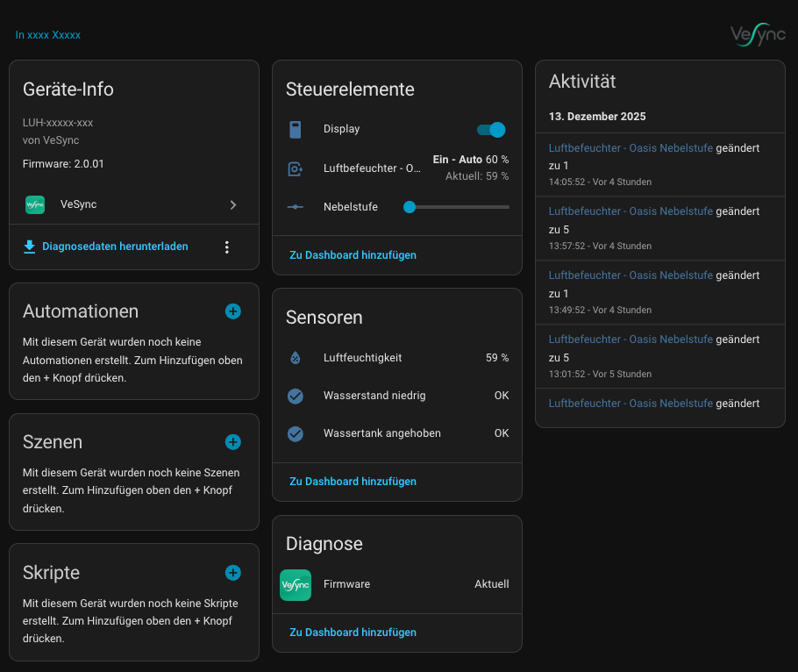
Task: Open the breadcrumb link 'In xxxx Xxxxx'
Action: (x=48, y=35)
